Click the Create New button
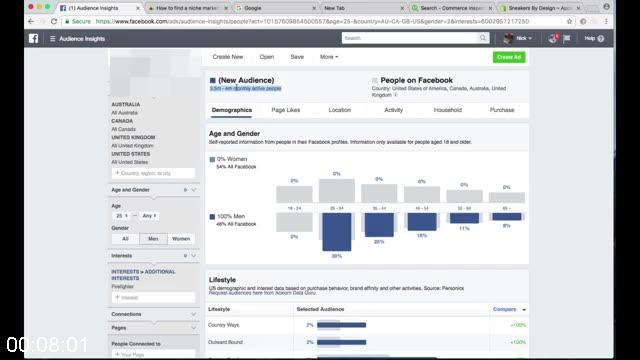The width and height of the screenshot is (640, 360). tap(228, 57)
